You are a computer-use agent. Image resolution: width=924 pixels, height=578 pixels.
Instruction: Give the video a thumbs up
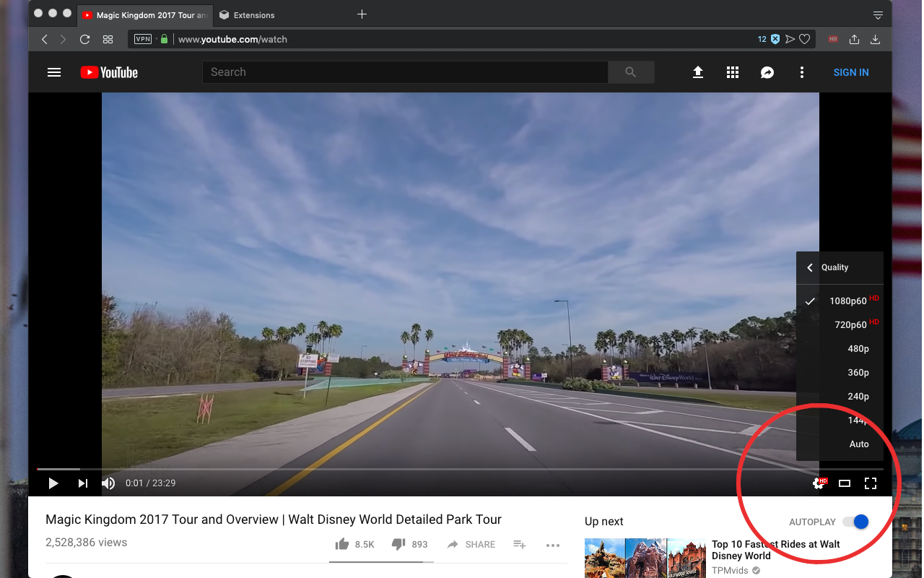343,544
